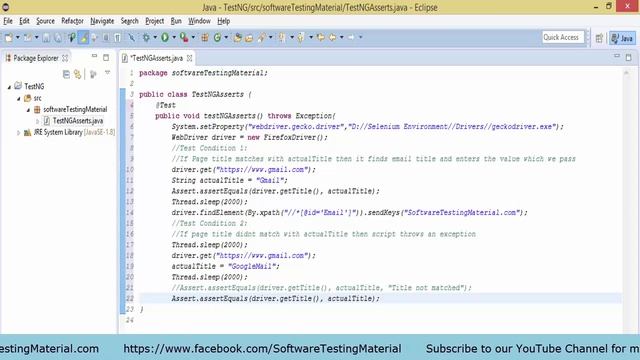Click the Save toolbar icon
The width and height of the screenshot is (640, 360).
(x=46, y=38)
